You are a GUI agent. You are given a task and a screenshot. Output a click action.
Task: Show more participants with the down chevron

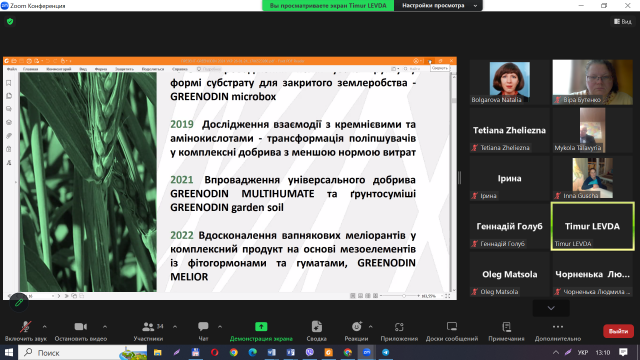(551, 308)
